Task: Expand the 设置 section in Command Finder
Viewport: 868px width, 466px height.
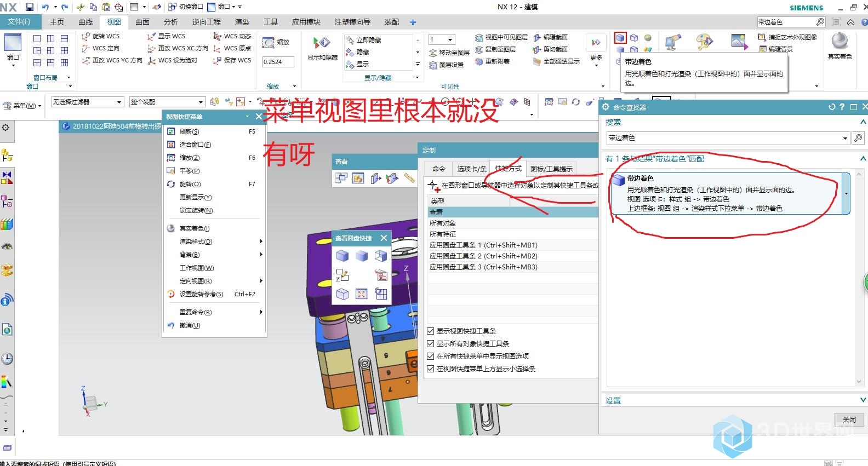Action: click(863, 400)
